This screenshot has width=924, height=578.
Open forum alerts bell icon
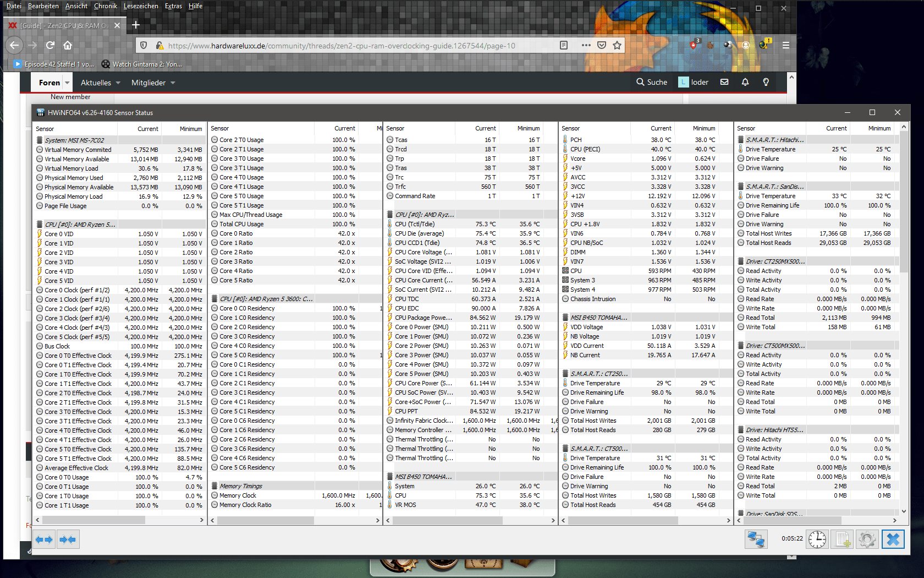tap(745, 82)
